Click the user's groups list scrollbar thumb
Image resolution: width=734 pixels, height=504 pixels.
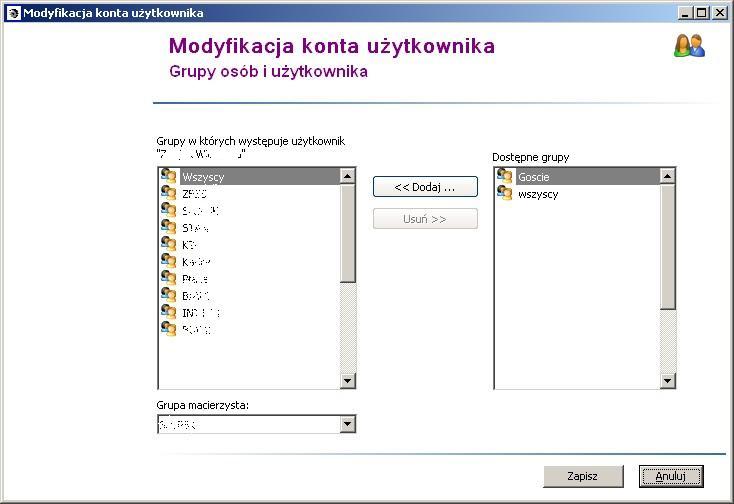(347, 233)
